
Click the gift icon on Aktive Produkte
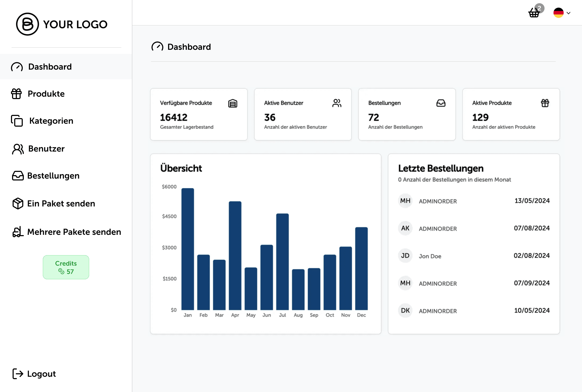(545, 103)
